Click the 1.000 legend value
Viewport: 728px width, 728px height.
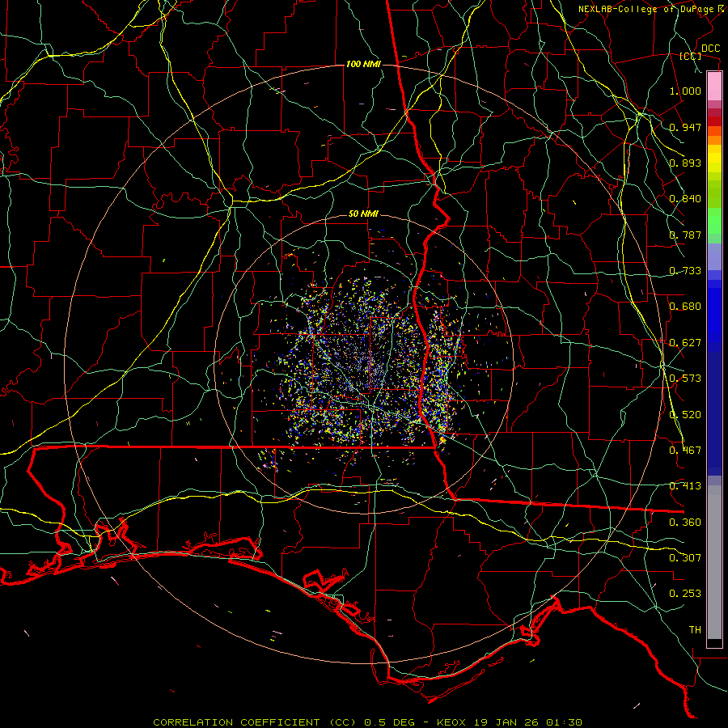click(685, 91)
